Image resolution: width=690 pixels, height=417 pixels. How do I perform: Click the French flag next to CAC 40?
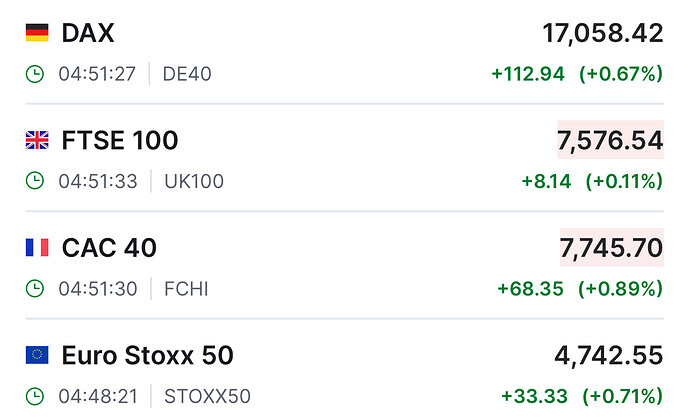37,247
